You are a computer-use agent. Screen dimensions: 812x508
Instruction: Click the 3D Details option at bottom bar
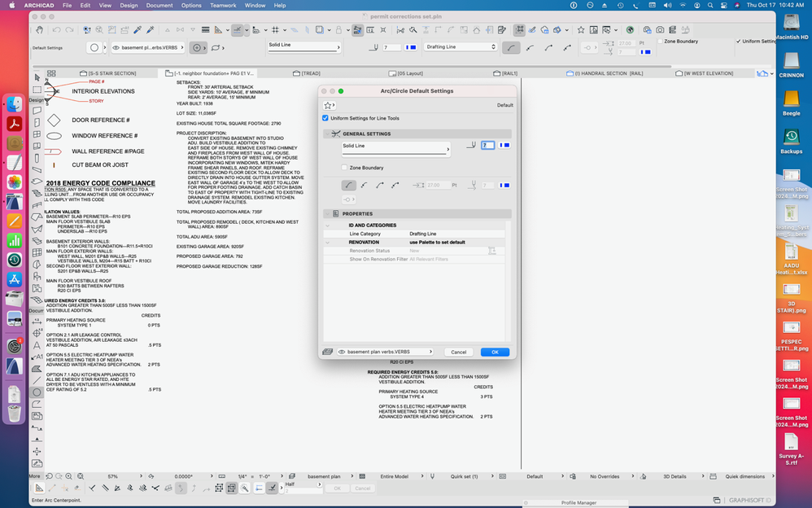[674, 476]
